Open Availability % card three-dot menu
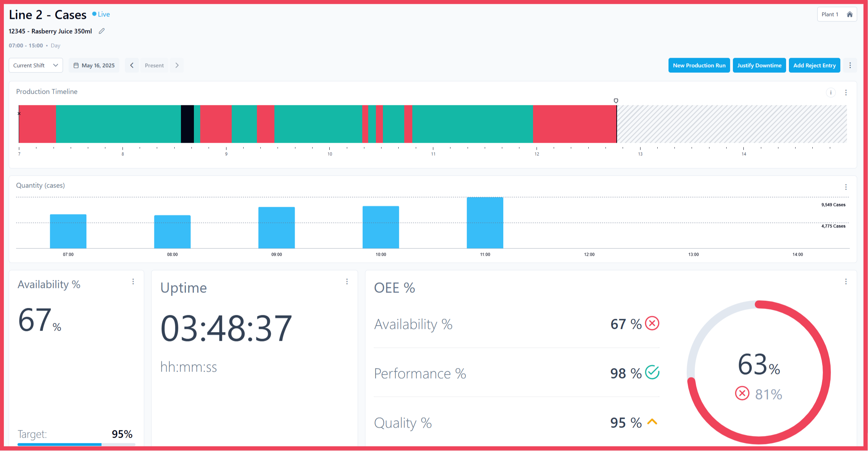The height and width of the screenshot is (451, 868). pos(133,282)
